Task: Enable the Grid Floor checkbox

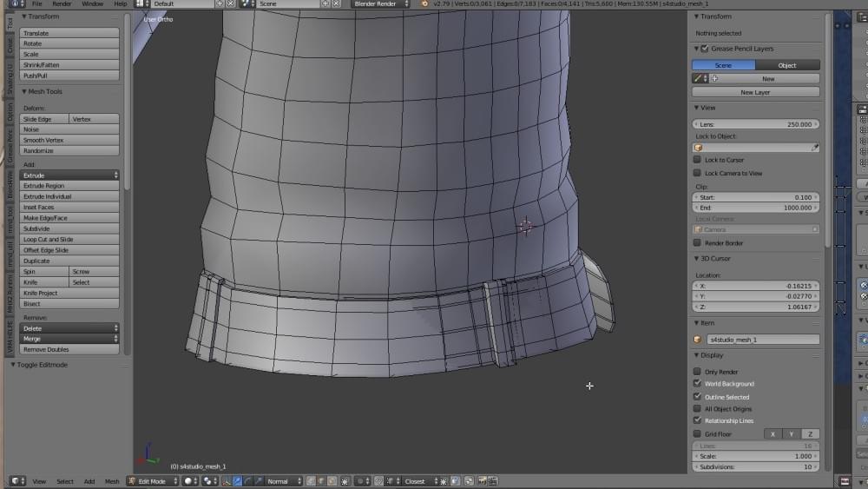Action: [x=697, y=433]
